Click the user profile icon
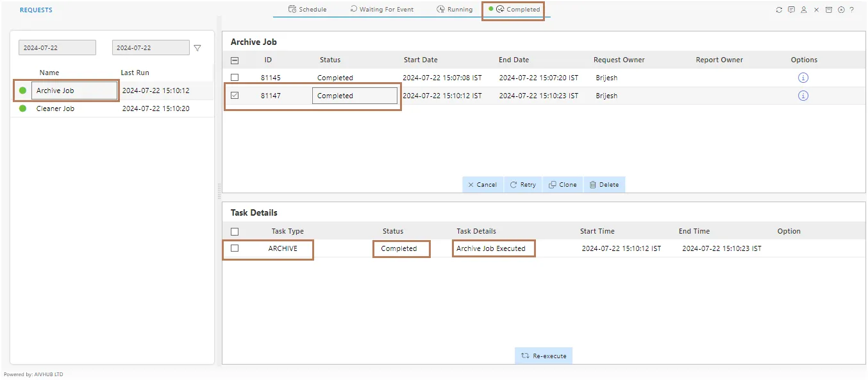Viewport: 868px width, 380px height. (x=804, y=10)
